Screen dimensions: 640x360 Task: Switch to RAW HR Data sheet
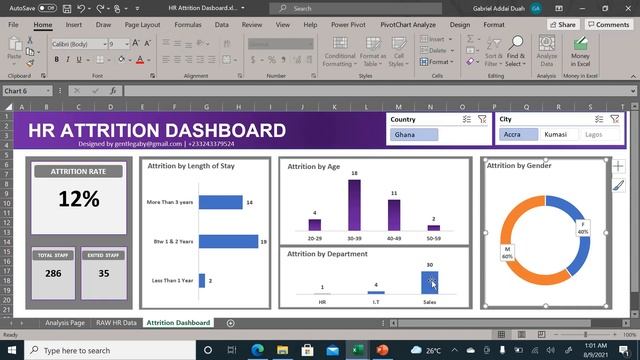(x=116, y=322)
